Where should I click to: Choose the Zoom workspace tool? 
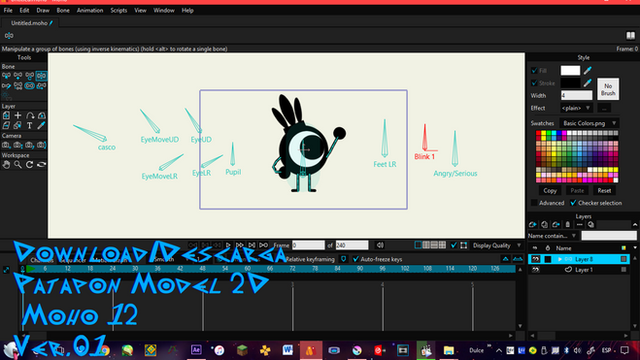click(x=18, y=164)
